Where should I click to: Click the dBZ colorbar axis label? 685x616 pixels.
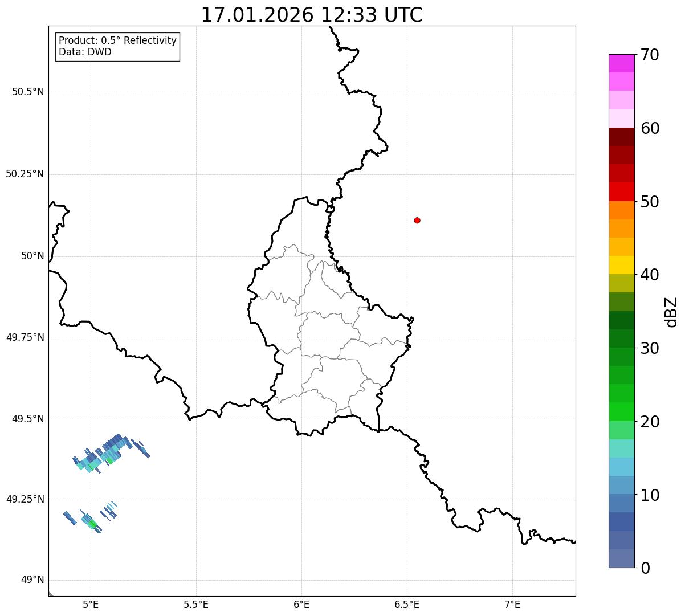tap(671, 312)
